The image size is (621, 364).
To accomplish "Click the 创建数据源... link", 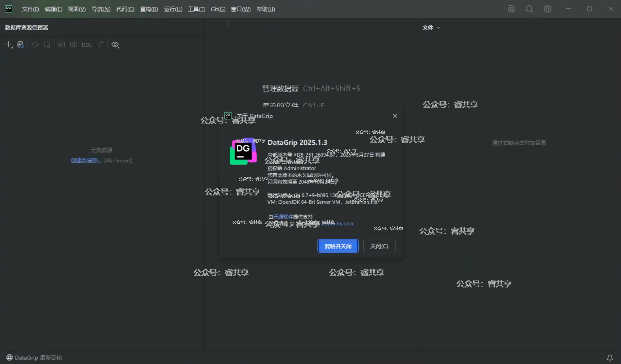I will pyautogui.click(x=86, y=160).
